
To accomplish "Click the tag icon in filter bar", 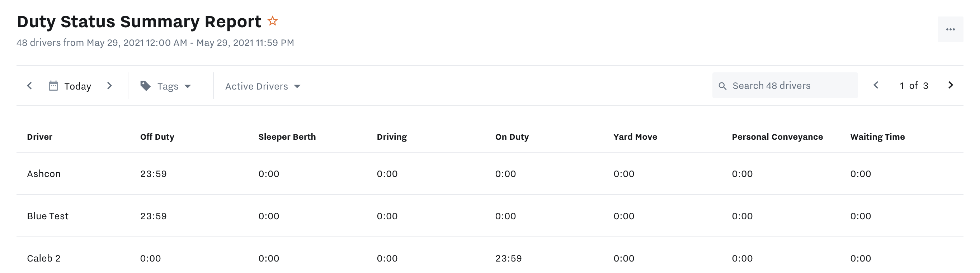I will point(145,86).
